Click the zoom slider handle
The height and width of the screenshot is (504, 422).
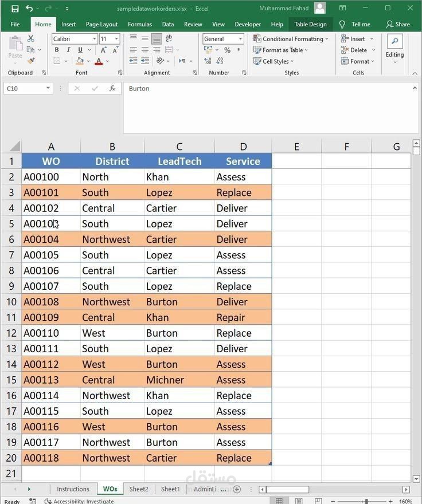pyautogui.click(x=366, y=501)
